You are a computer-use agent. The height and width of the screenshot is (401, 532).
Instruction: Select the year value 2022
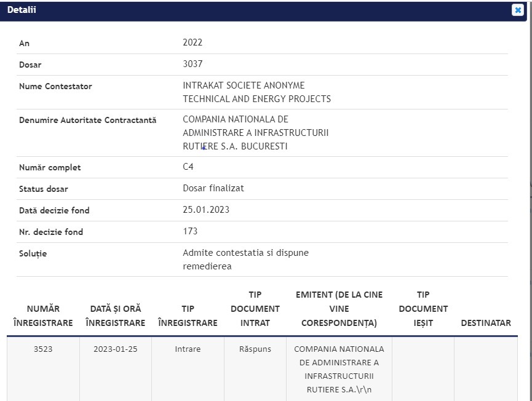click(193, 43)
